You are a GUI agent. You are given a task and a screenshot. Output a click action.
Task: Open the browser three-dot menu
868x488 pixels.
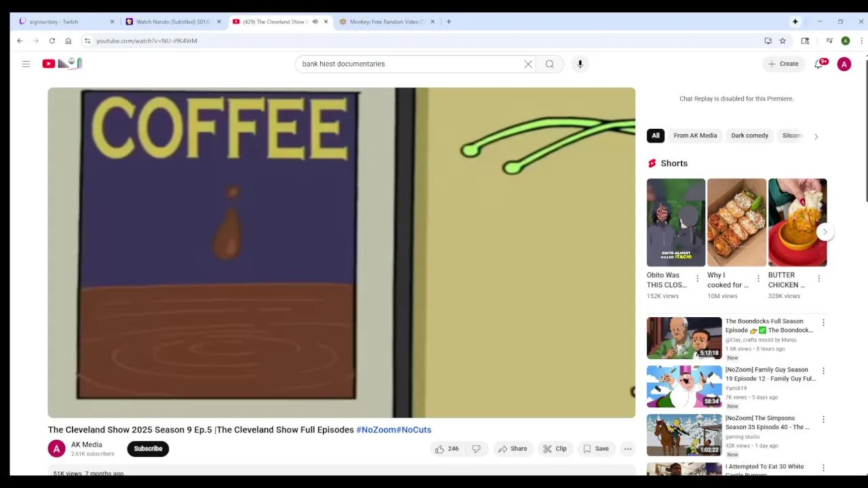point(861,41)
